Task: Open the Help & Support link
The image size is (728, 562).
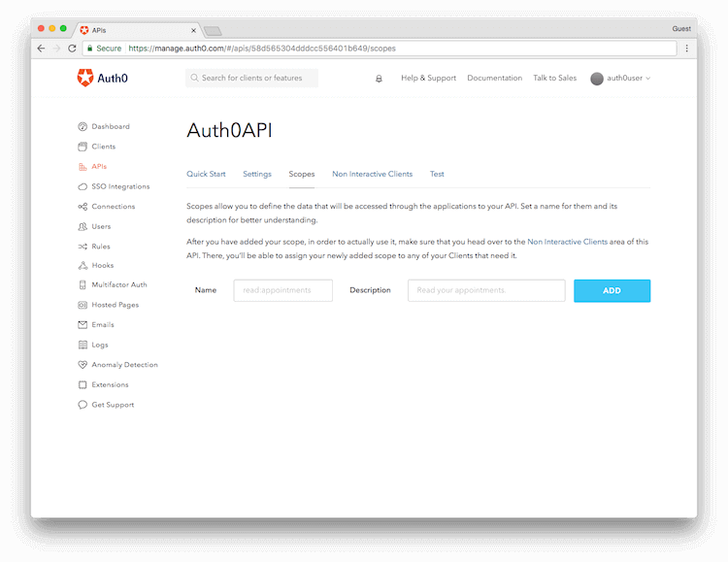Action: click(428, 78)
